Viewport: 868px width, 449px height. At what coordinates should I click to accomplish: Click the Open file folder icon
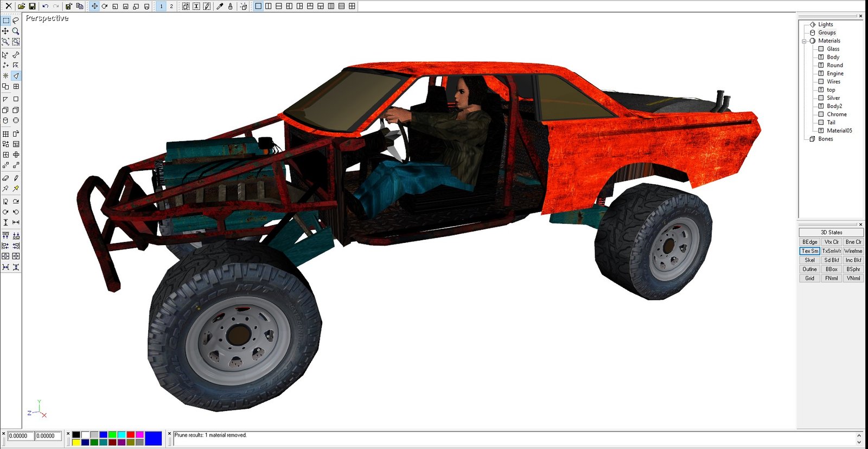click(x=21, y=6)
